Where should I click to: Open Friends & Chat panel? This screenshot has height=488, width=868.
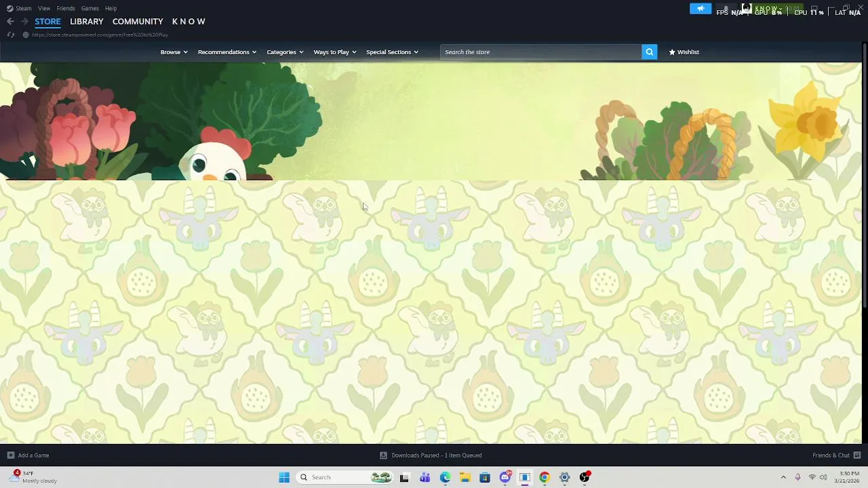[x=831, y=455]
